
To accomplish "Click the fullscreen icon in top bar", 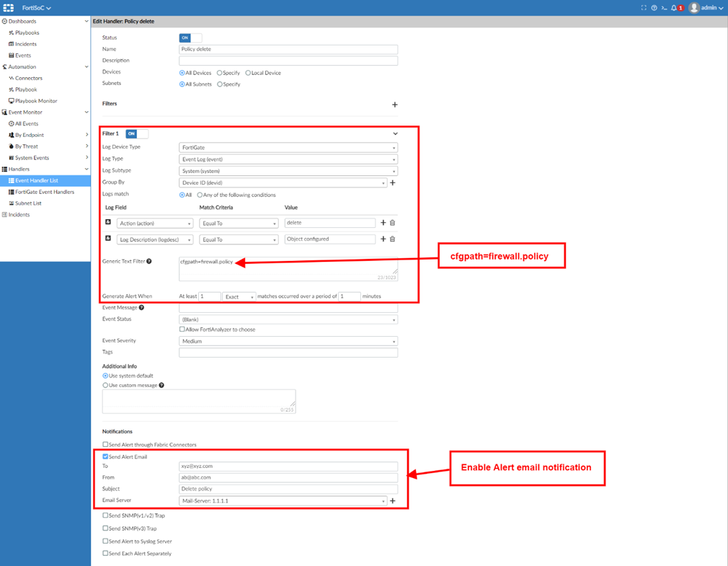I will [x=644, y=8].
